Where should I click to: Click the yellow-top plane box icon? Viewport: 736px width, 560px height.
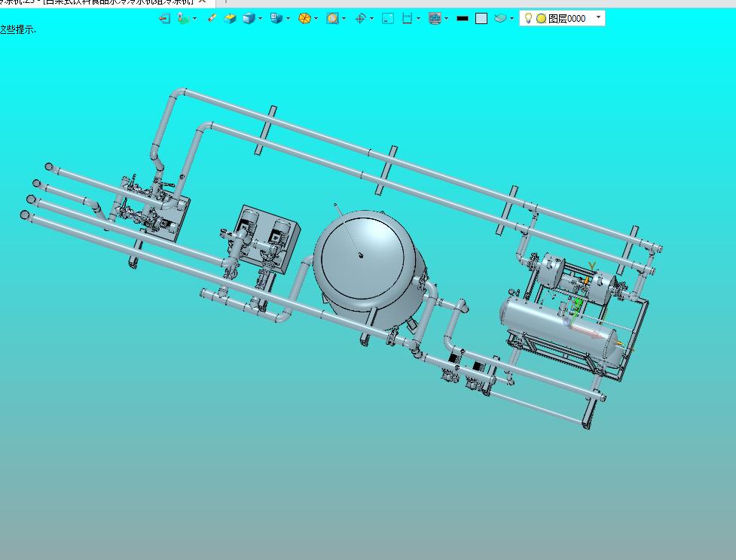pyautogui.click(x=230, y=18)
